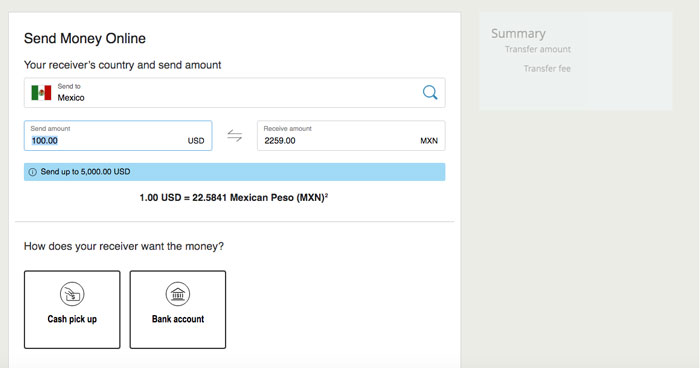This screenshot has height=368, width=700.
Task: Click the bank building icon in Bank account
Action: (178, 294)
